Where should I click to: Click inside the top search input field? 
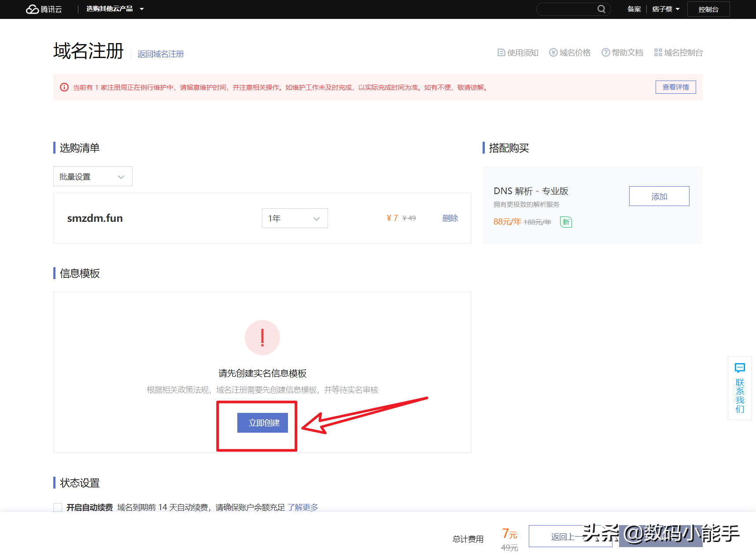[568, 9]
